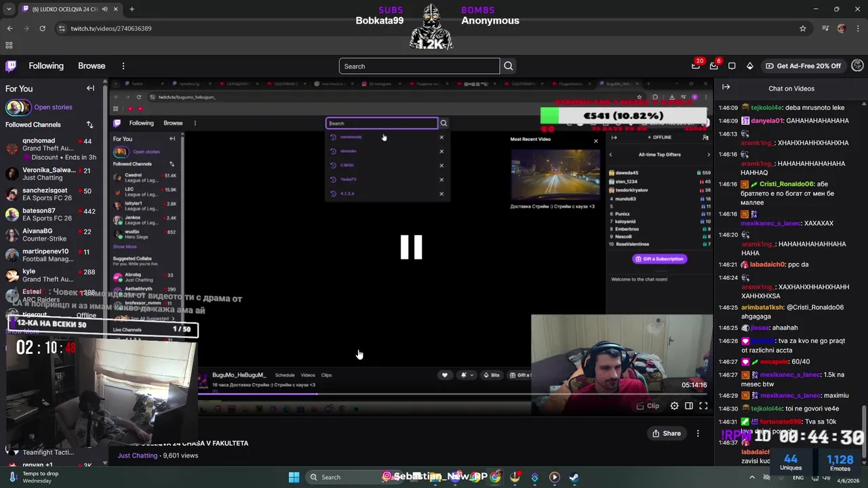Collapse the For You sidebar
This screenshot has width=868, height=488.
[x=90, y=88]
